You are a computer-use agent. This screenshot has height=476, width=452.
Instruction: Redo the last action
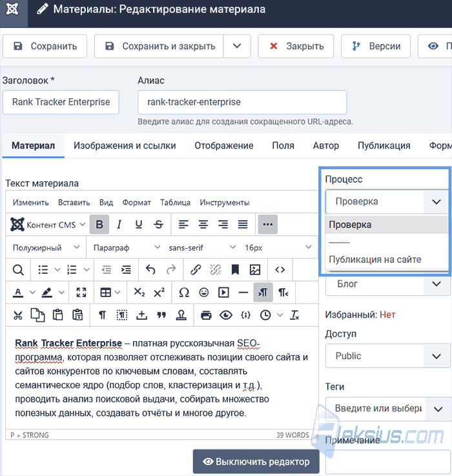point(171,269)
